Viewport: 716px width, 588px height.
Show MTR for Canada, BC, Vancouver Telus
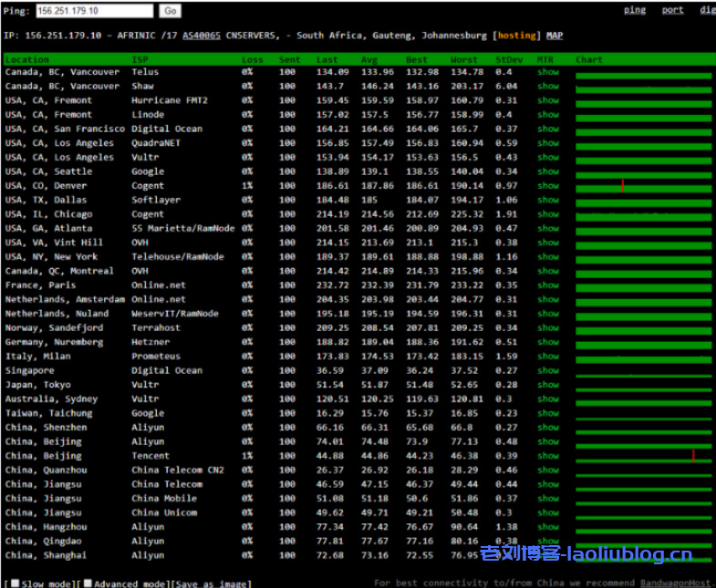[x=547, y=72]
